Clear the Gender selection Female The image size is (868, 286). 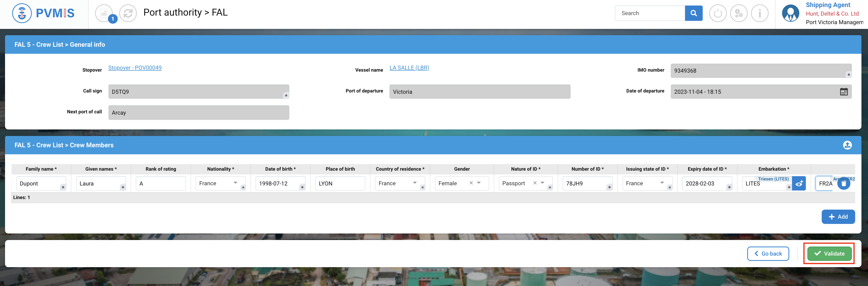471,183
